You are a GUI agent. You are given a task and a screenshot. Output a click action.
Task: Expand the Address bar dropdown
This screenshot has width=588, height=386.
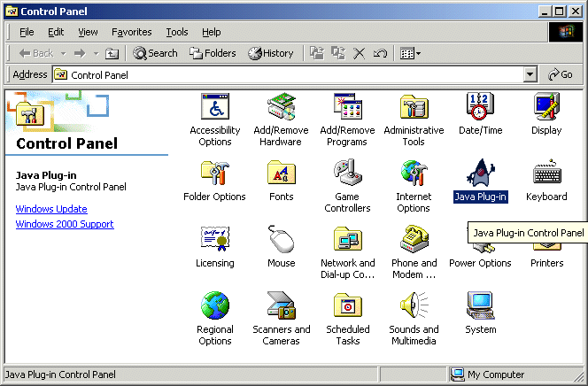pos(530,74)
